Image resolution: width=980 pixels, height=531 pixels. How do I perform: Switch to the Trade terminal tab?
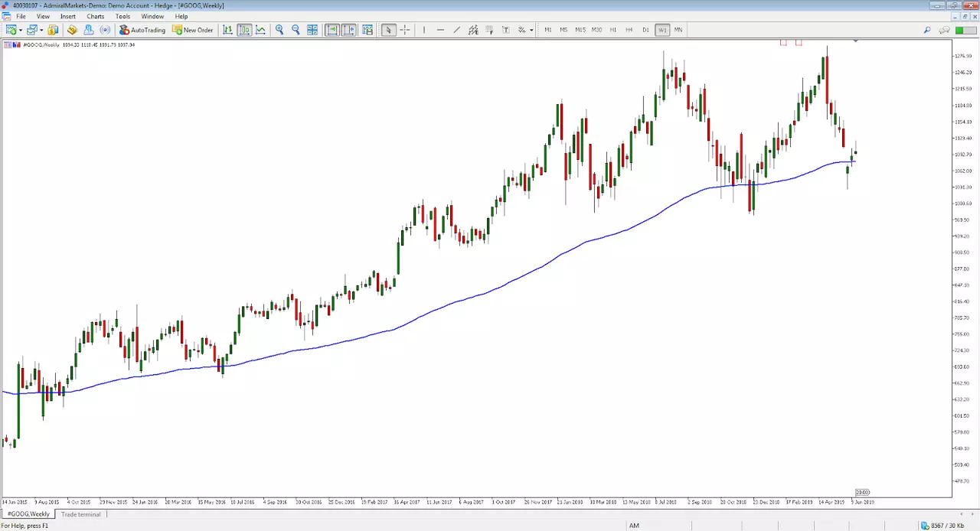pyautogui.click(x=81, y=514)
